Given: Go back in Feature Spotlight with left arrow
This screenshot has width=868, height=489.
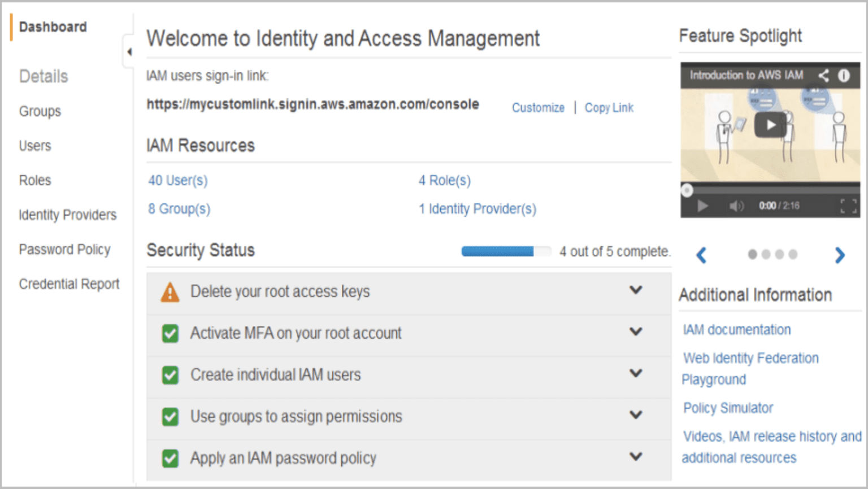Looking at the screenshot, I should (701, 255).
